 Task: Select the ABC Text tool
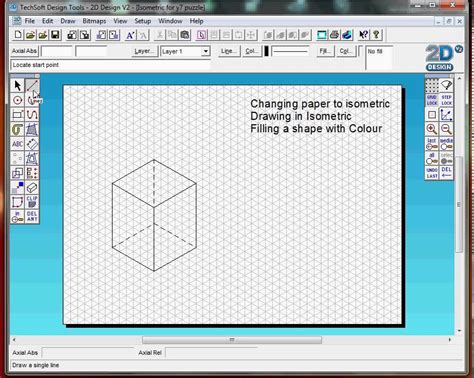click(17, 144)
